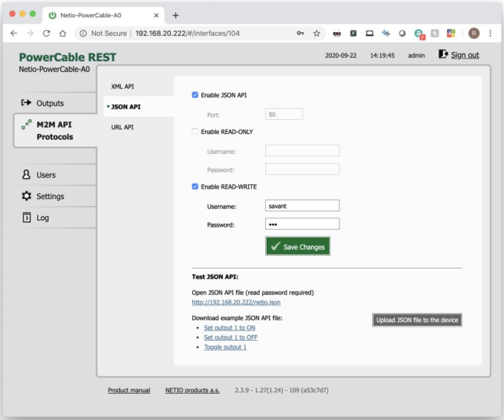
Task: Download Set output 1 to OFF example
Action: tap(230, 337)
